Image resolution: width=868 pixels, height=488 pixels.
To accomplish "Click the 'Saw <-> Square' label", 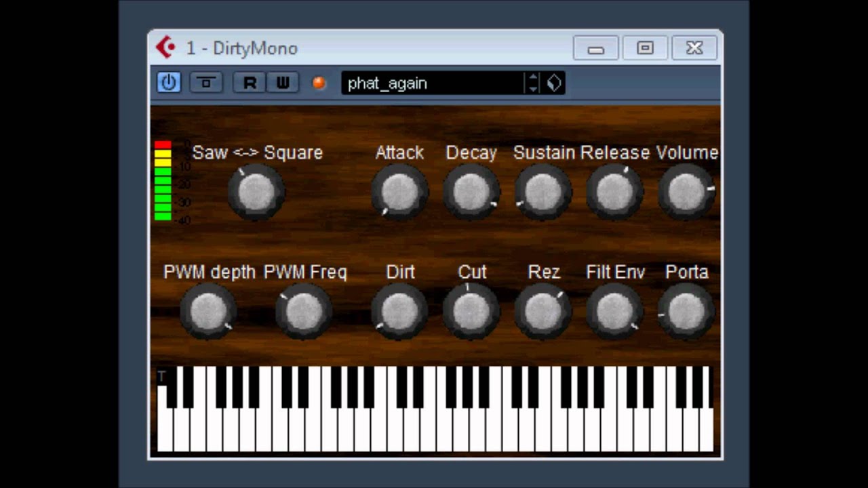I will click(x=257, y=152).
